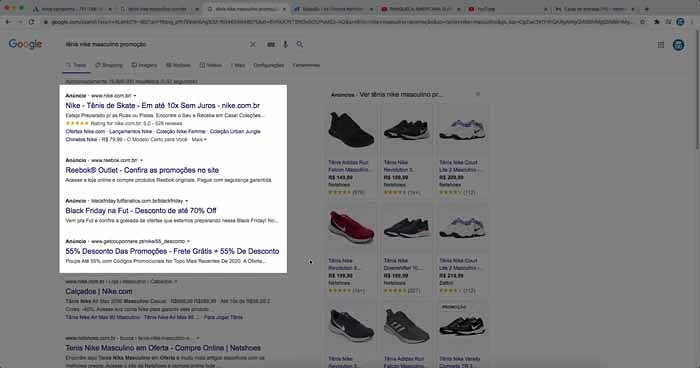Click the Nike Varsity Compete shoe image
The height and width of the screenshot is (368, 700).
tap(462, 326)
